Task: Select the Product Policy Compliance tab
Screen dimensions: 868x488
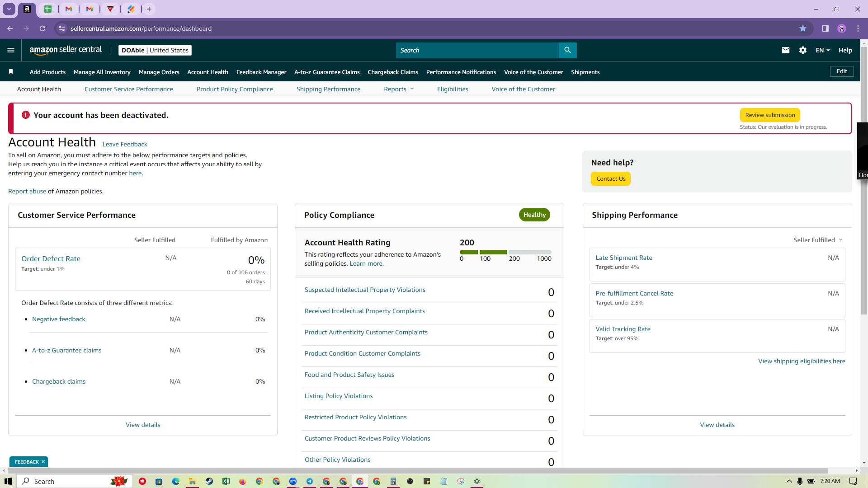Action: [x=235, y=89]
